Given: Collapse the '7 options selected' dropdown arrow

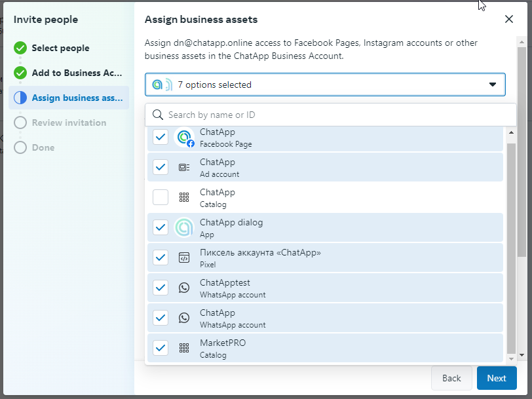Looking at the screenshot, I should pos(493,85).
